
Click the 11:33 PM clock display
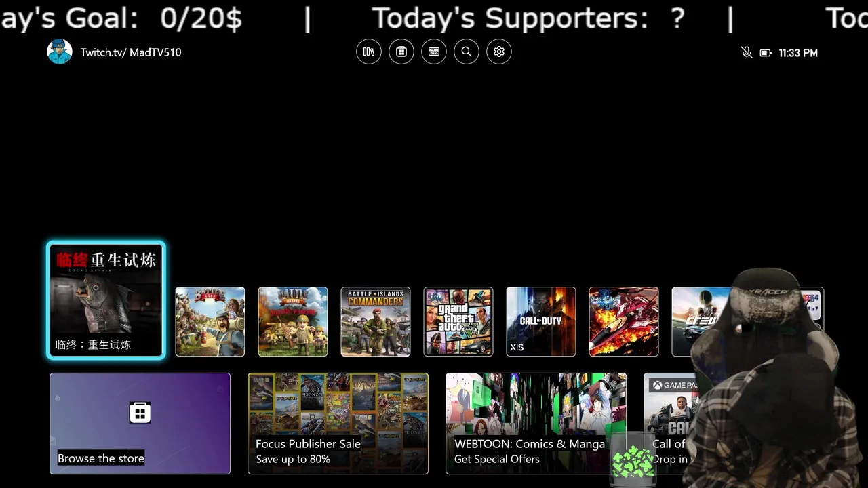[x=798, y=53]
